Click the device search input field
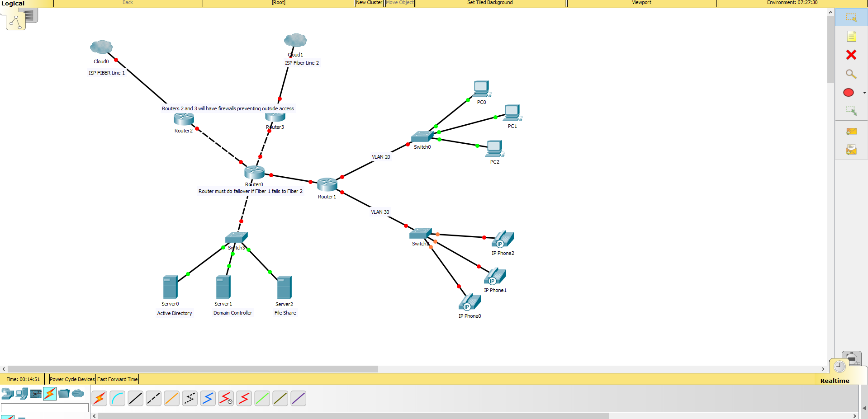Image resolution: width=868 pixels, height=419 pixels. [x=44, y=407]
